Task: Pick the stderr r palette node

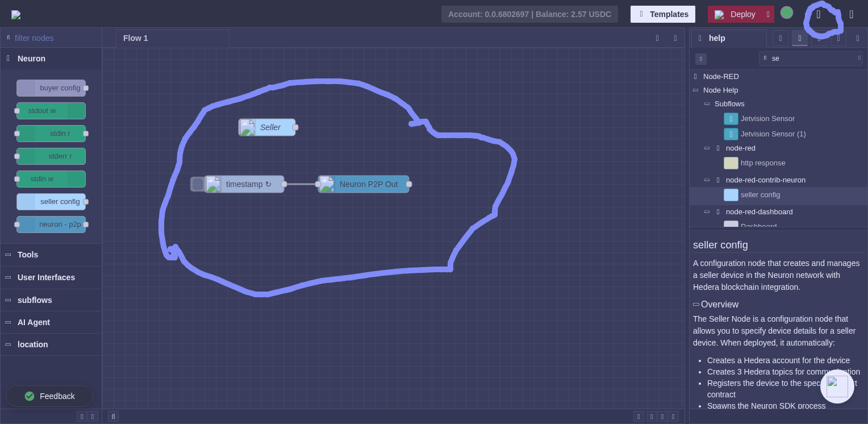Action: 51,156
